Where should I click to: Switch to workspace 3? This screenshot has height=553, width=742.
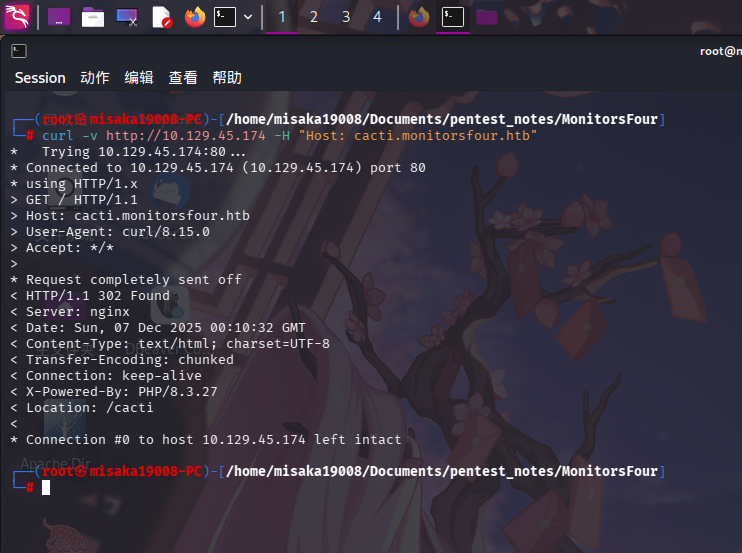[346, 17]
